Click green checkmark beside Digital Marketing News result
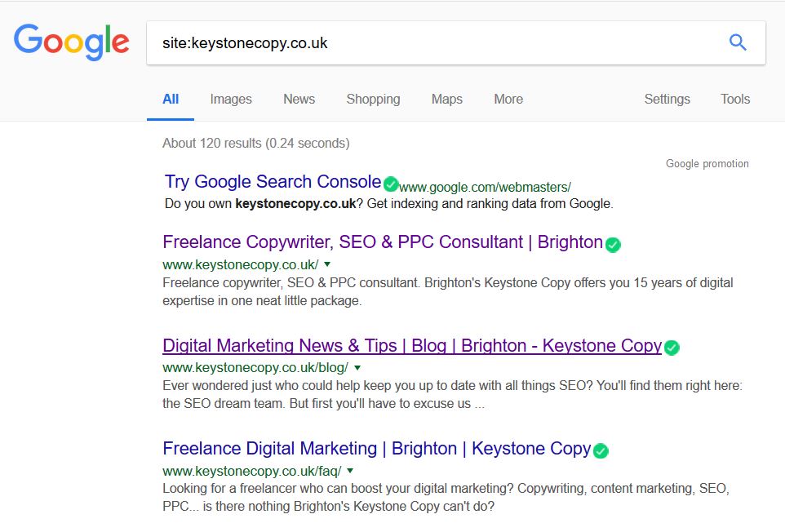The height and width of the screenshot is (532, 785). click(x=672, y=348)
